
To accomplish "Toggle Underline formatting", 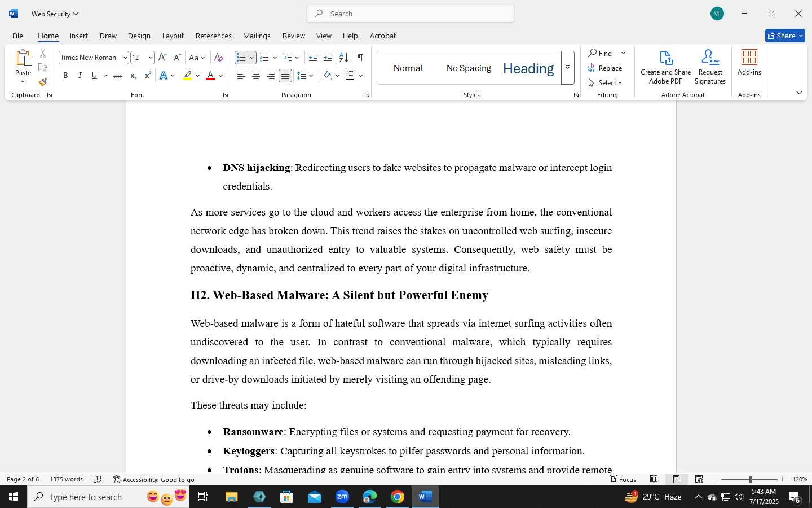I will tap(95, 76).
